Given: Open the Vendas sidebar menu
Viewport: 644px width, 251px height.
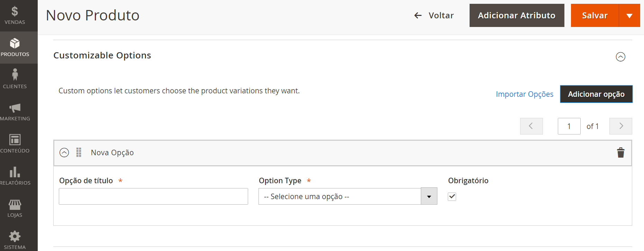Looking at the screenshot, I should 15,16.
